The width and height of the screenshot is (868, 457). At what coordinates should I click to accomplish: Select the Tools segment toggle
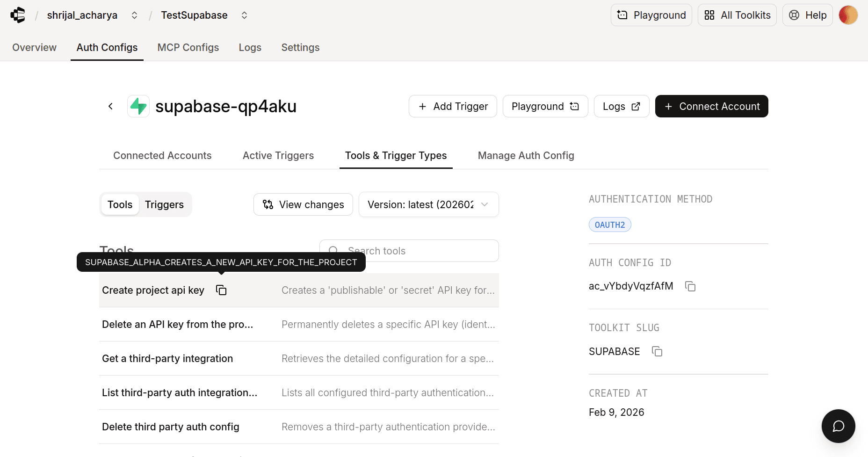120,204
